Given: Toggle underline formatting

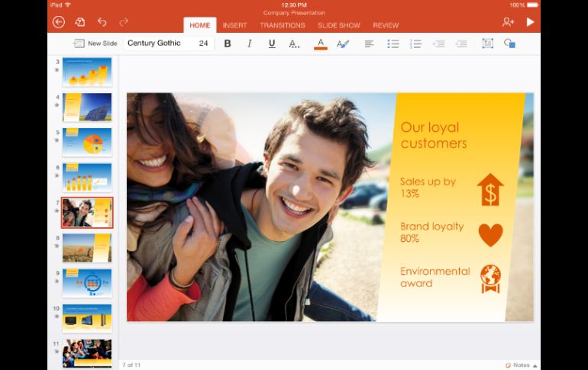Looking at the screenshot, I should tap(272, 43).
